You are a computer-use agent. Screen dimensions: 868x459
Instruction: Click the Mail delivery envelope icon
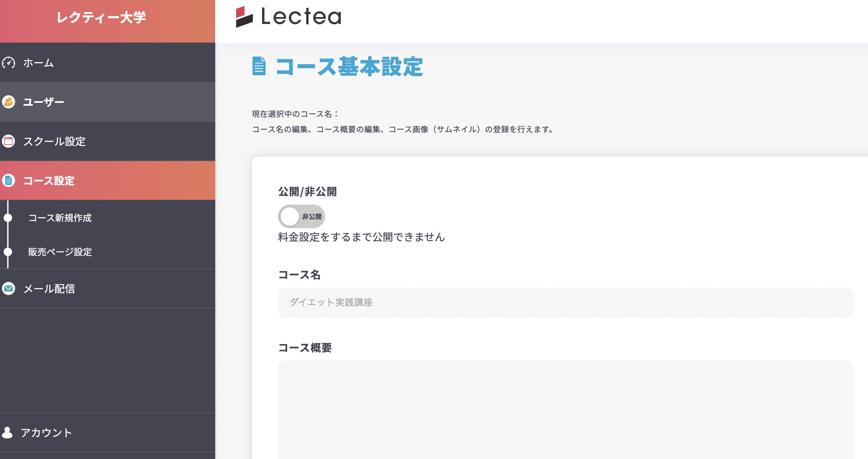(x=9, y=289)
